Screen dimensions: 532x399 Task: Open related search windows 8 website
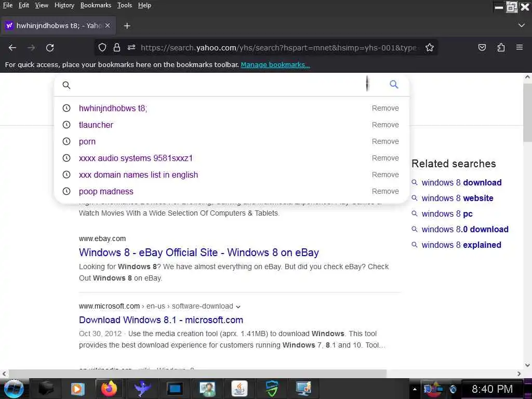pyautogui.click(x=457, y=198)
